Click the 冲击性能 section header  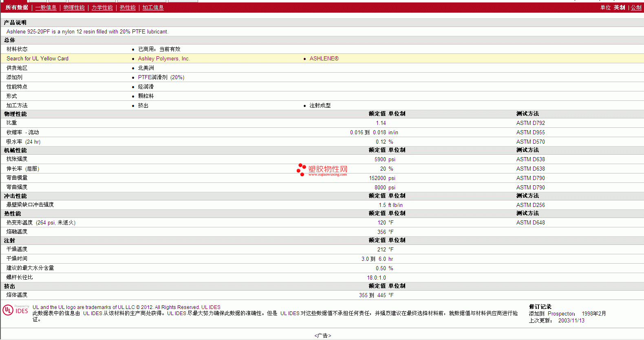pyautogui.click(x=15, y=196)
